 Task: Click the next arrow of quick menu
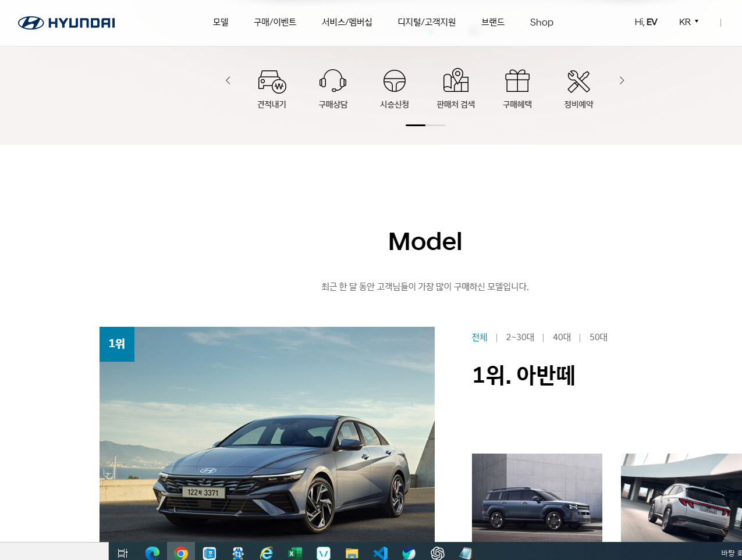622,80
